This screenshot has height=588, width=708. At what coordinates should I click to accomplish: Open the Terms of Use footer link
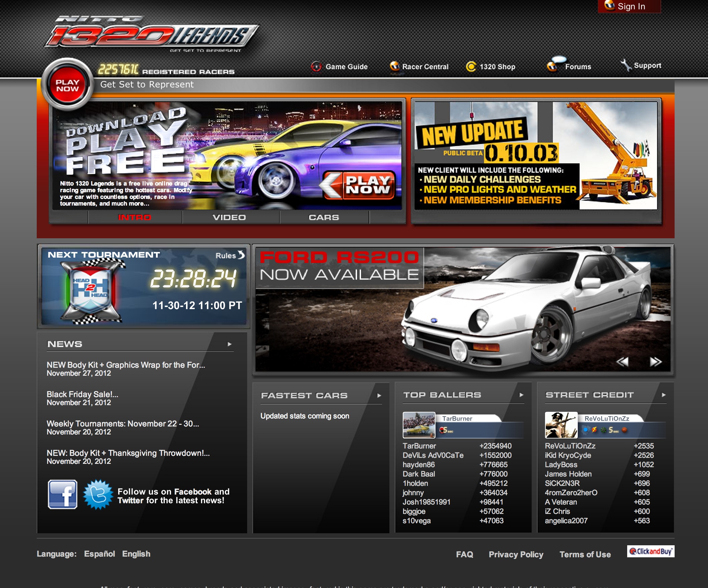tap(585, 555)
